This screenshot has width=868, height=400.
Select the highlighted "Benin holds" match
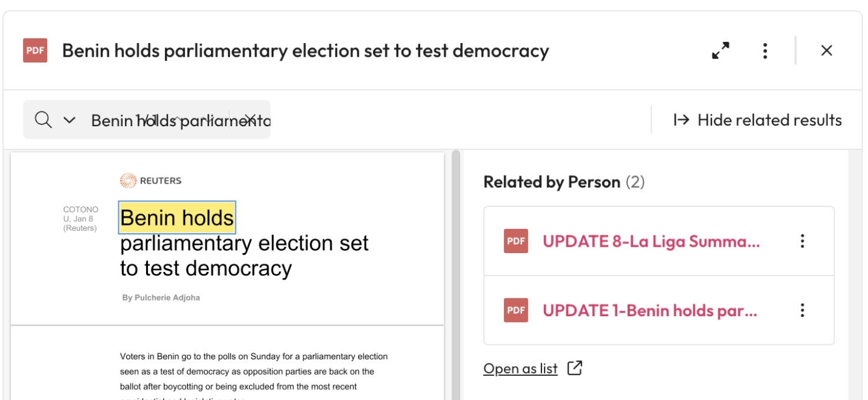(177, 218)
